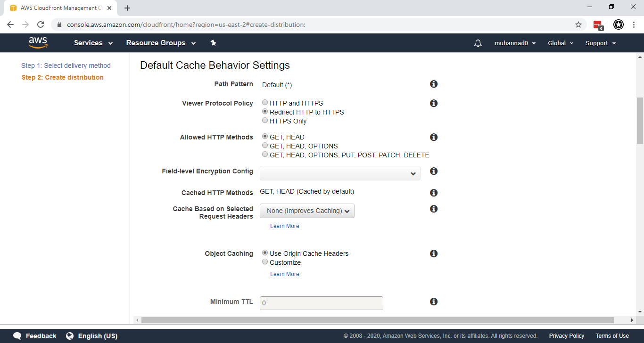Image resolution: width=644 pixels, height=343 pixels.
Task: Go back to Step 1: Select delivery method
Action: click(x=66, y=65)
